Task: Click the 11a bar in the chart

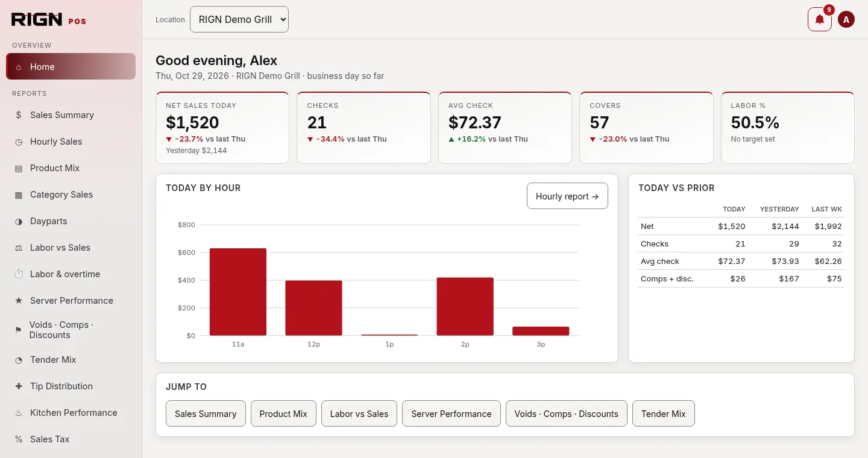Action: tap(238, 292)
